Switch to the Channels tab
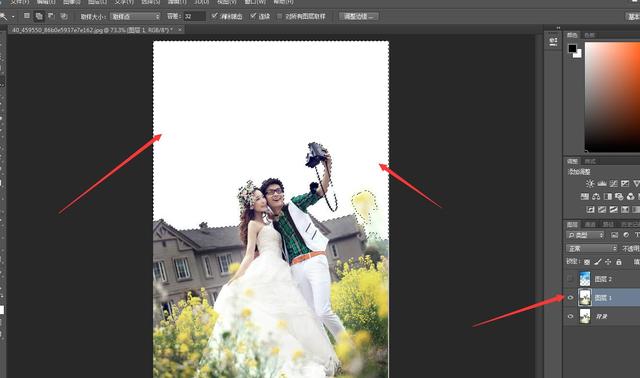 [590, 225]
